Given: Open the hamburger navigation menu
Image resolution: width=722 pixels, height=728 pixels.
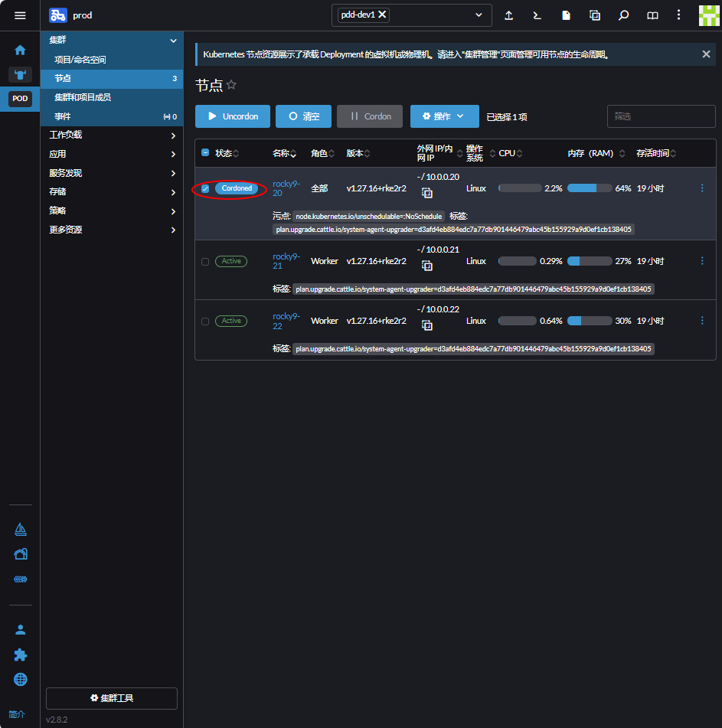Looking at the screenshot, I should (20, 16).
